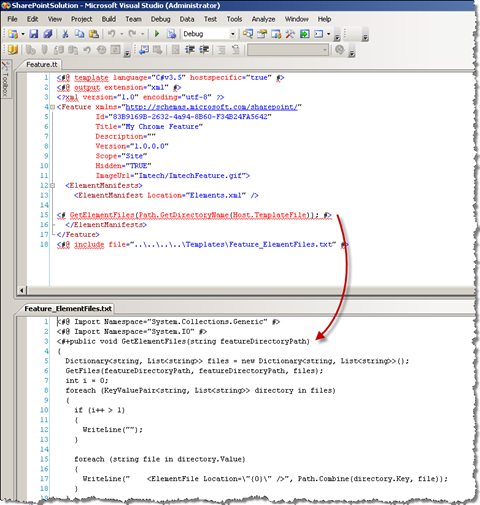Open the View menu
The height and width of the screenshot is (505, 480).
point(55,19)
